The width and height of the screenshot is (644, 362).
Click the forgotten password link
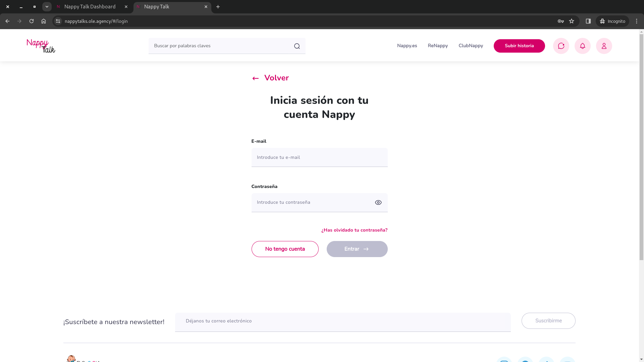354,230
